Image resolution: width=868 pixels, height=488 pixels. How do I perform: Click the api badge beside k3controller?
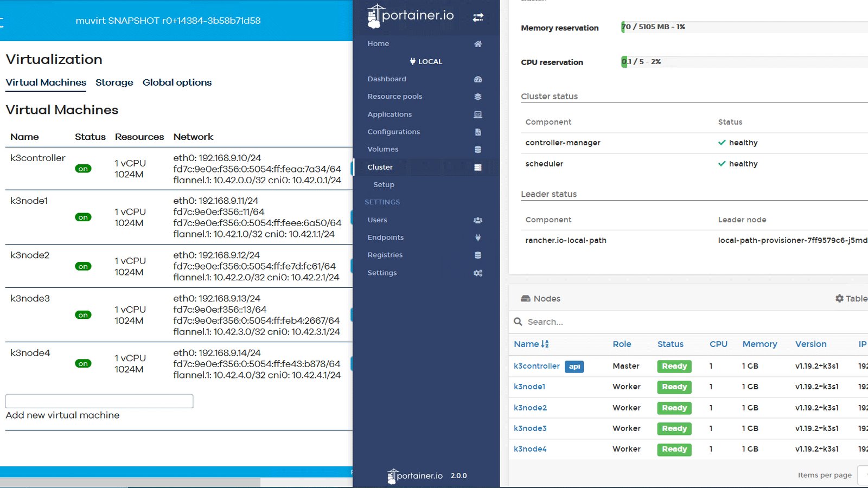574,367
